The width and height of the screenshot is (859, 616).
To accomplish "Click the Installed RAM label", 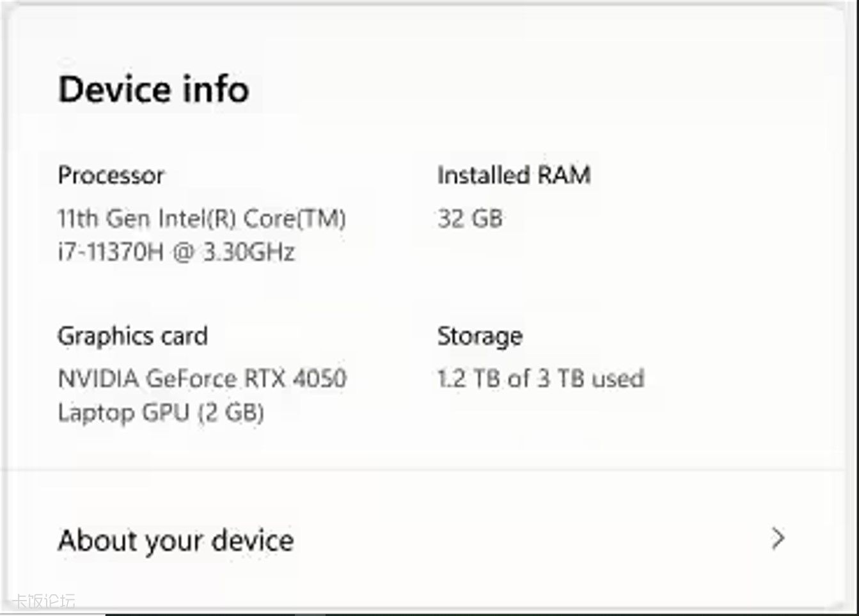I will pos(514,175).
